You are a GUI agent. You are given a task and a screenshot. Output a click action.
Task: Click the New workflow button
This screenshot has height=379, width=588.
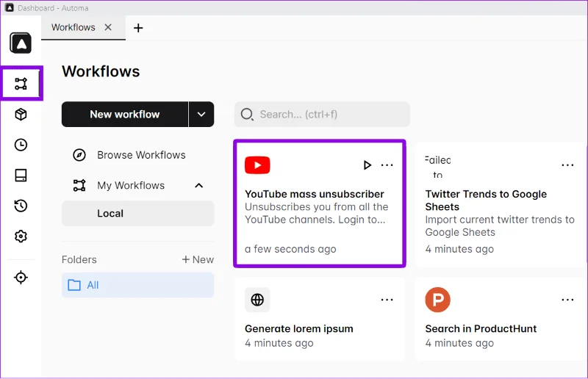(125, 115)
